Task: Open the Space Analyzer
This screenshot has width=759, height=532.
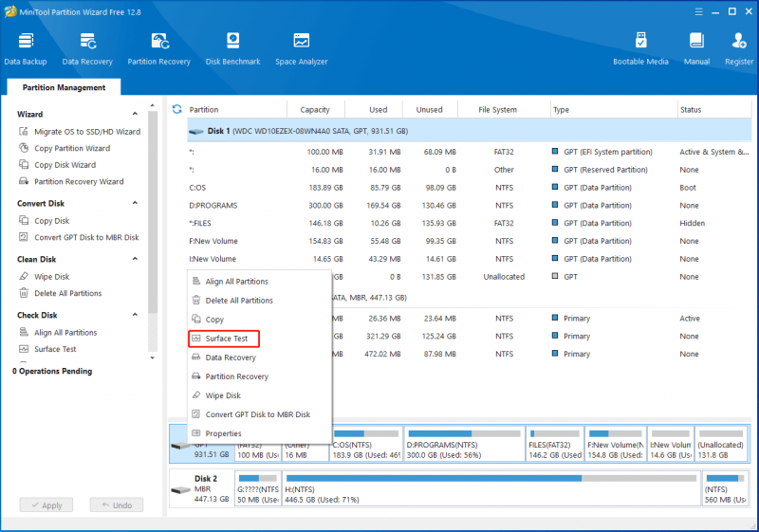Action: 301,48
